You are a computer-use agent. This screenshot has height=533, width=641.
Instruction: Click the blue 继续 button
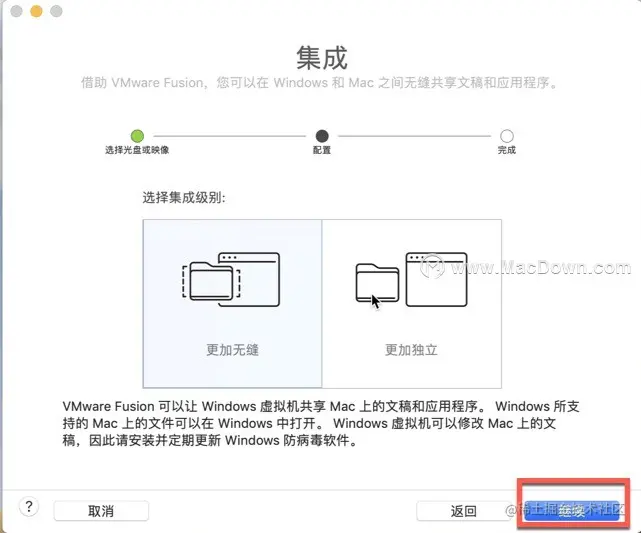coord(572,511)
